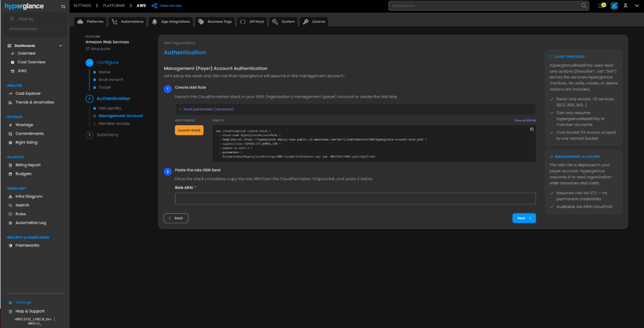Click the Back button
This screenshot has width=644, height=328.
point(176,218)
